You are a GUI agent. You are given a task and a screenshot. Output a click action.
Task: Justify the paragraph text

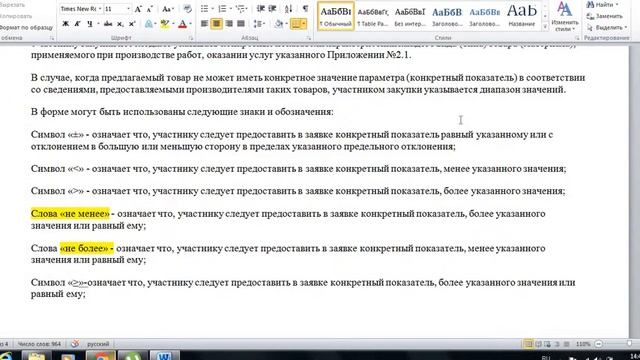click(x=240, y=24)
